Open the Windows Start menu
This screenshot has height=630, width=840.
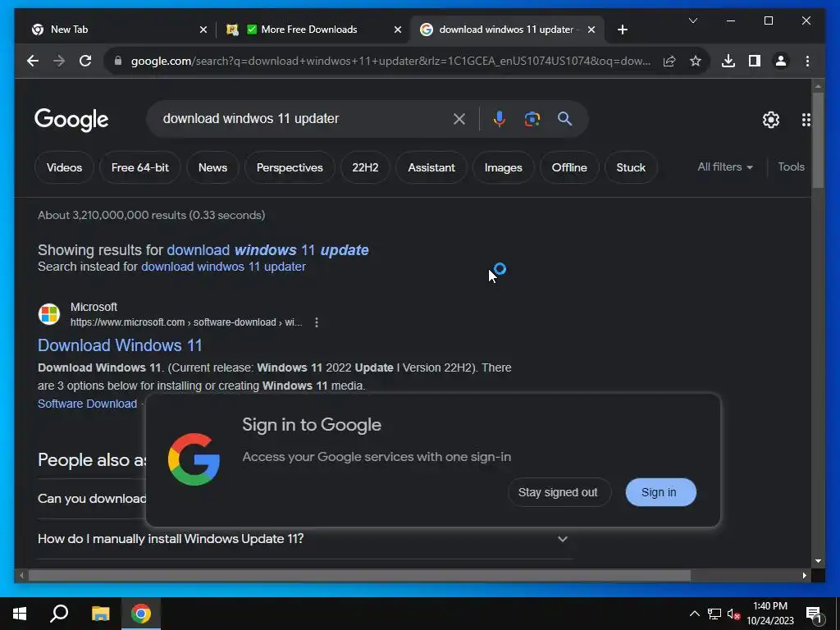pos(20,614)
